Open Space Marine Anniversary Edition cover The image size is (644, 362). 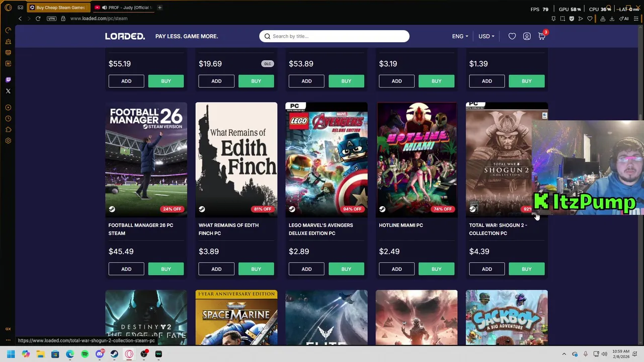(236, 317)
